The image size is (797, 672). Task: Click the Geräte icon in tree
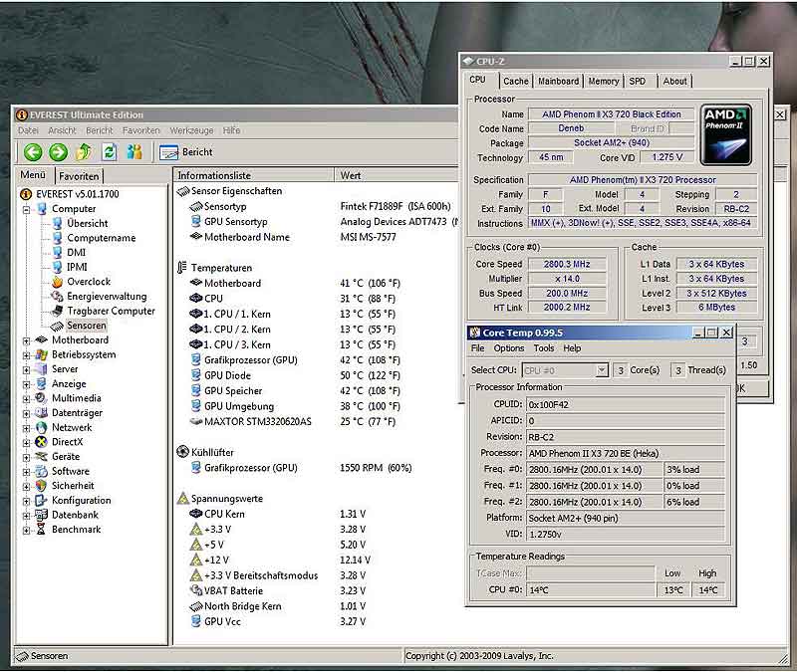[x=41, y=457]
